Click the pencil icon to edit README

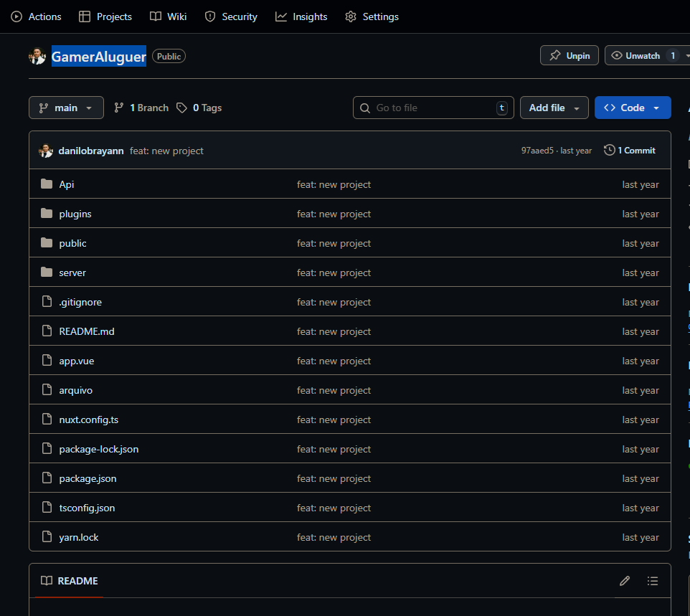[625, 581]
